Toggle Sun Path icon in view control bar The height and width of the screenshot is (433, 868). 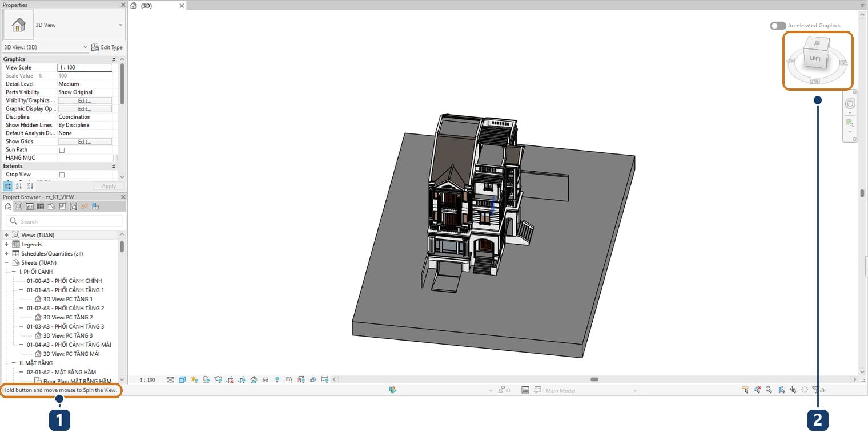point(194,379)
